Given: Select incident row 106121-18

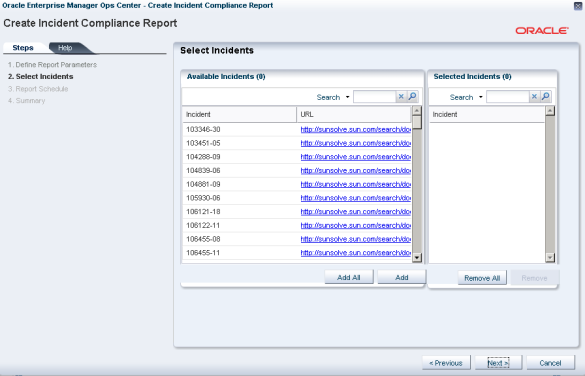Looking at the screenshot, I should (297, 212).
